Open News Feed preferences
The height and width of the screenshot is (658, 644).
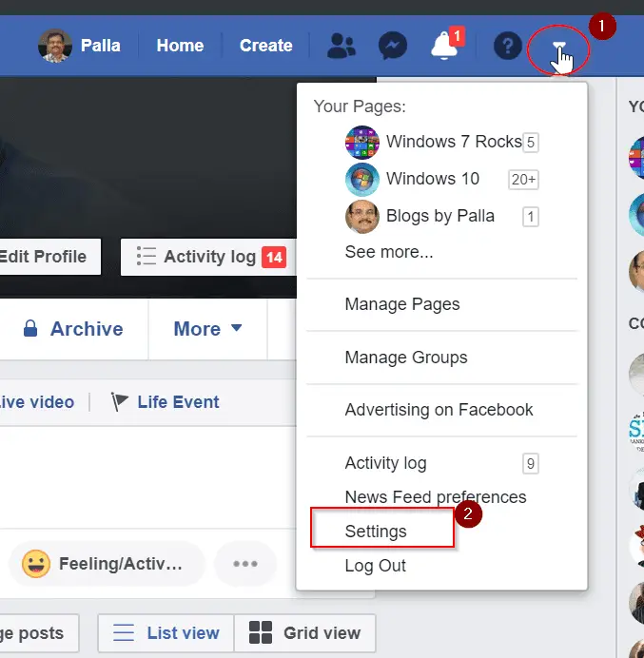click(x=436, y=497)
